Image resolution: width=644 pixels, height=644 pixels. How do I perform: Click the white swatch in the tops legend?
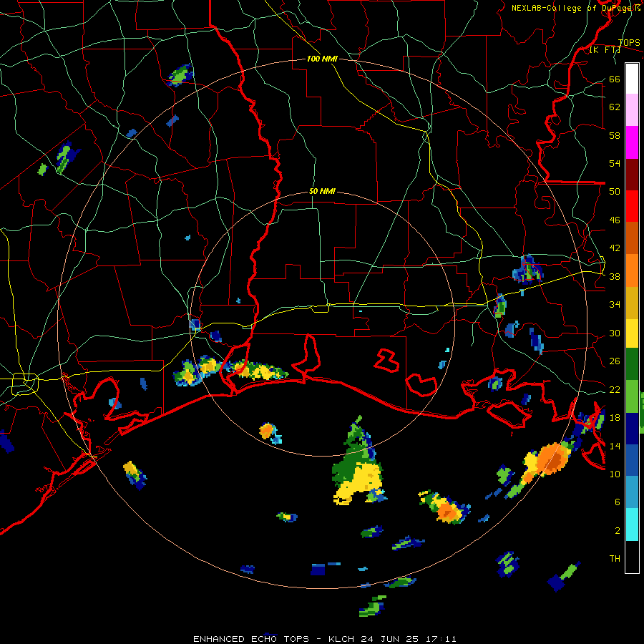tap(632, 79)
